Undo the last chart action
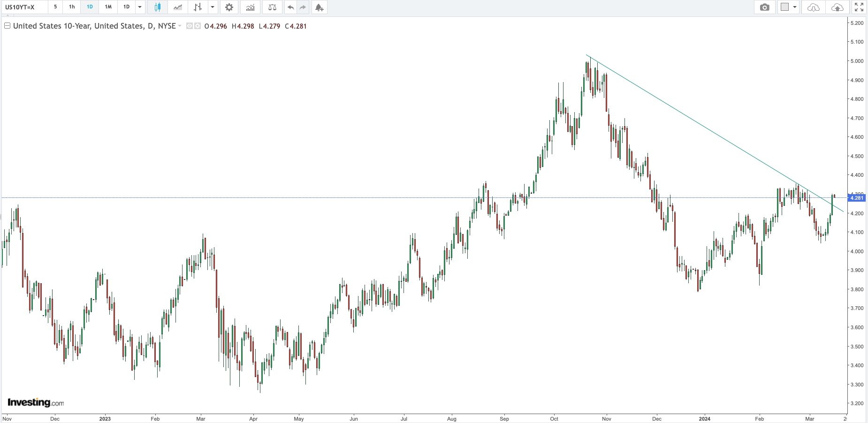 tap(290, 7)
